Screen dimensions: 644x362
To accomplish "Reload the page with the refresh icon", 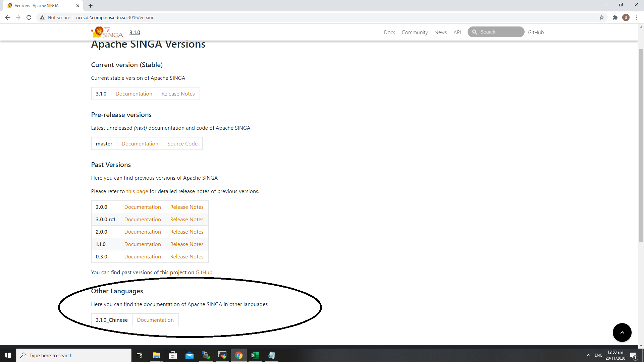I will point(29,17).
